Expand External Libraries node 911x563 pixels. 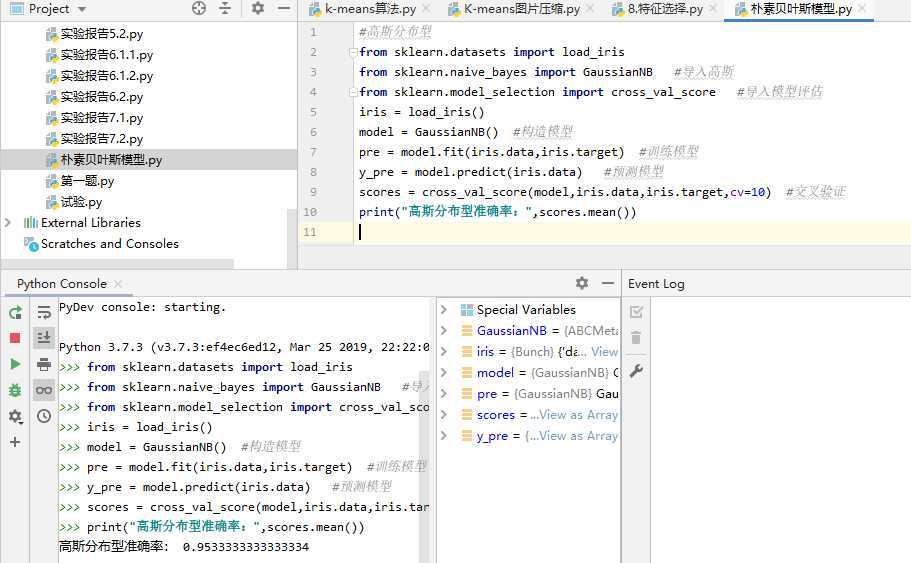(x=8, y=223)
